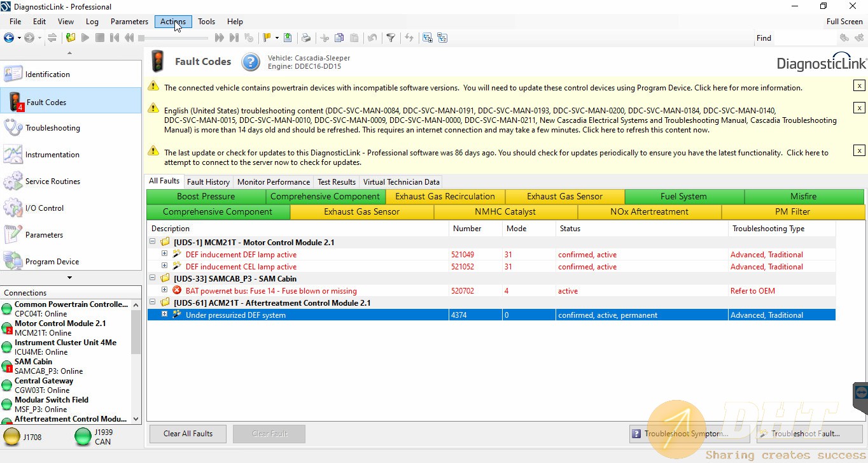Open a log file with folder icon
Viewport: 868px width, 463px height.
pyautogui.click(x=71, y=38)
